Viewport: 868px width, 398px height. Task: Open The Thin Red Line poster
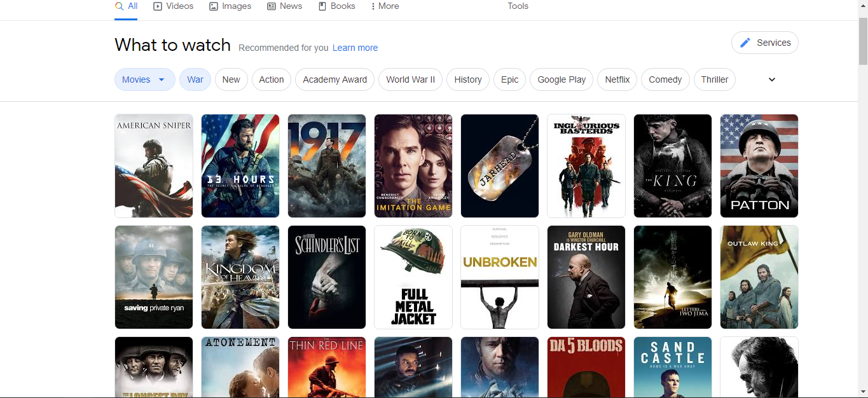pos(327,367)
